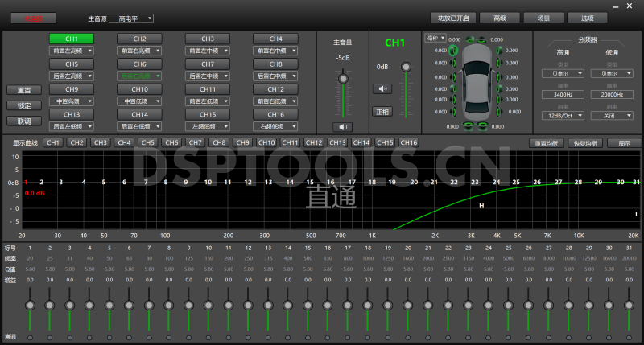The image size is (644, 345).
Task: Mute CH1 with its speaker button
Action: click(x=382, y=88)
